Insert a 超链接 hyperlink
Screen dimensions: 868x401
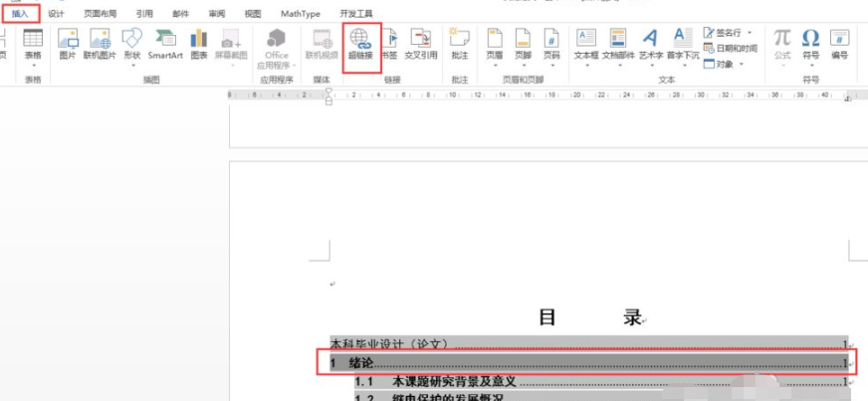pyautogui.click(x=360, y=43)
